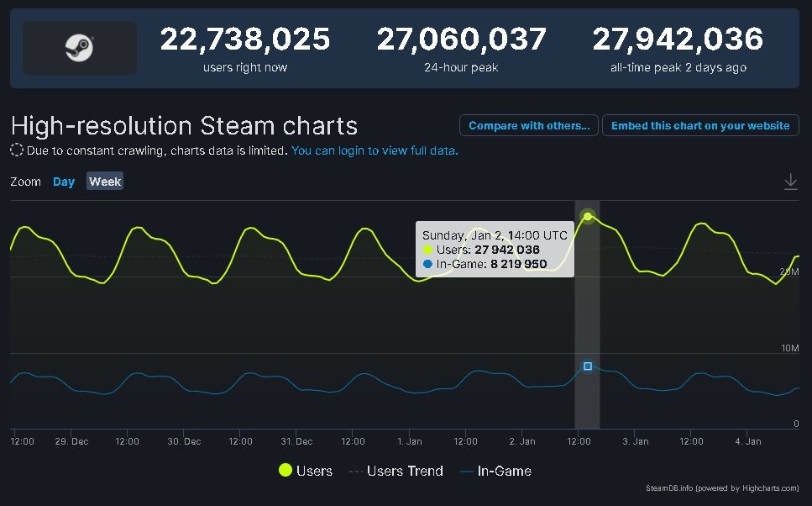This screenshot has height=506, width=812.
Task: Click Embed this chart on your website
Action: (700, 125)
